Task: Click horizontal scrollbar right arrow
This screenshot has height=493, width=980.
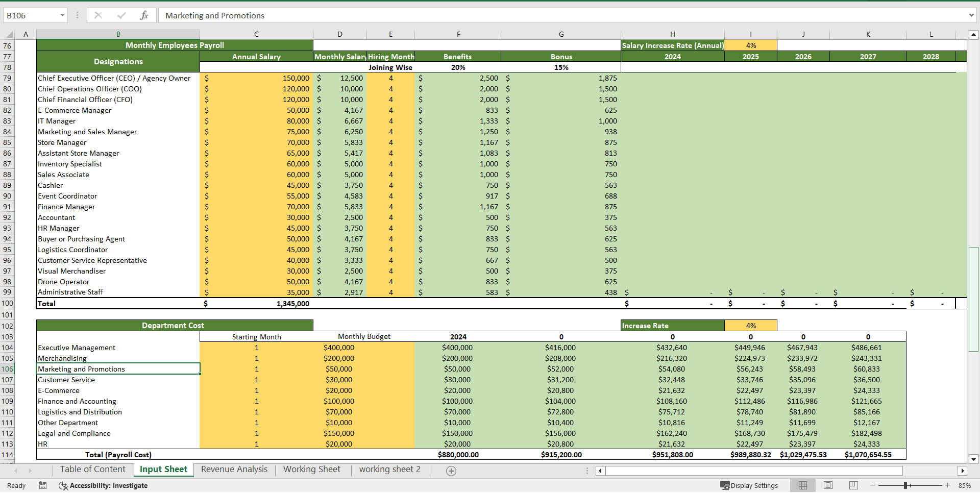Action: [x=963, y=471]
